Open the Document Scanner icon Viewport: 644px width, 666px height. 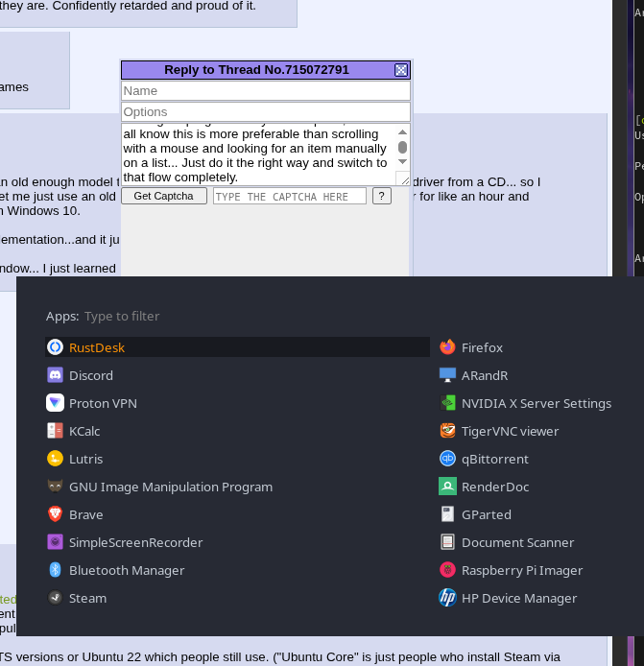pos(447,542)
